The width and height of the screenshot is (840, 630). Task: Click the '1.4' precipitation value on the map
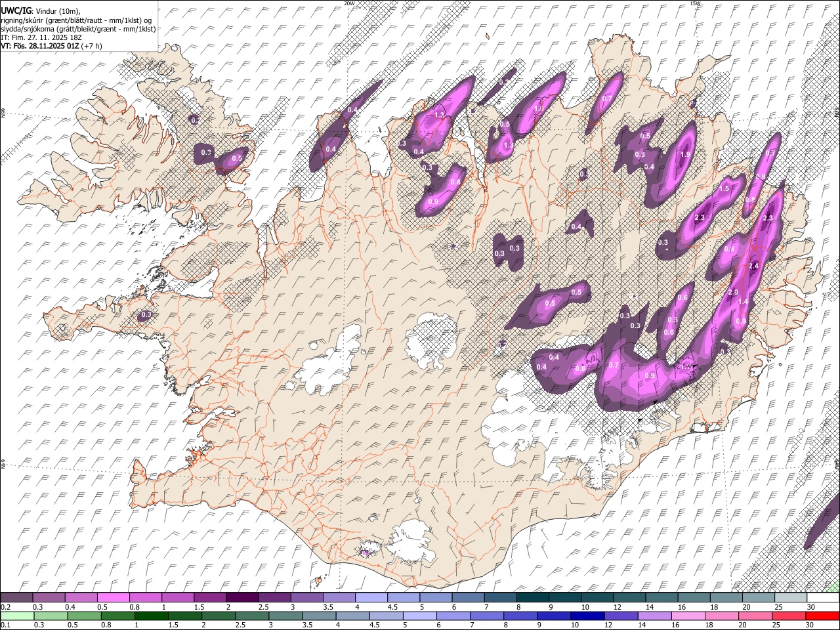[x=743, y=302]
